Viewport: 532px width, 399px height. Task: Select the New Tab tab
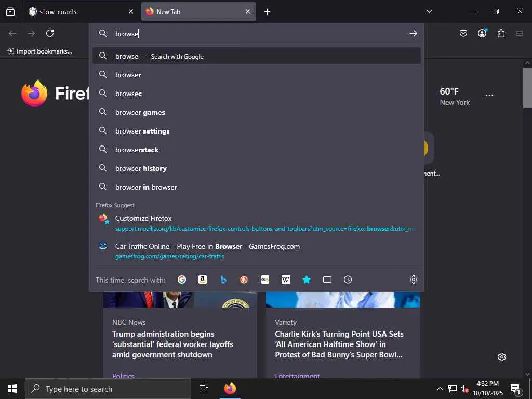(x=198, y=11)
